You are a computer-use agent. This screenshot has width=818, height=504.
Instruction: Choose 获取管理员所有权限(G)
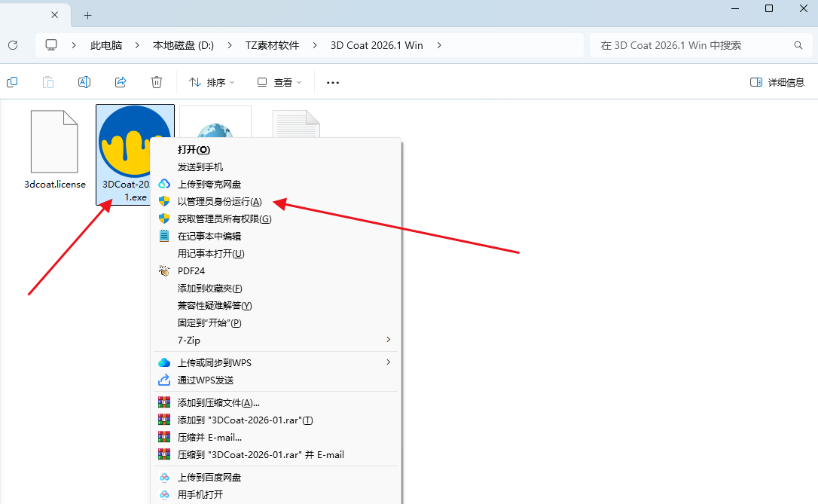click(x=276, y=218)
